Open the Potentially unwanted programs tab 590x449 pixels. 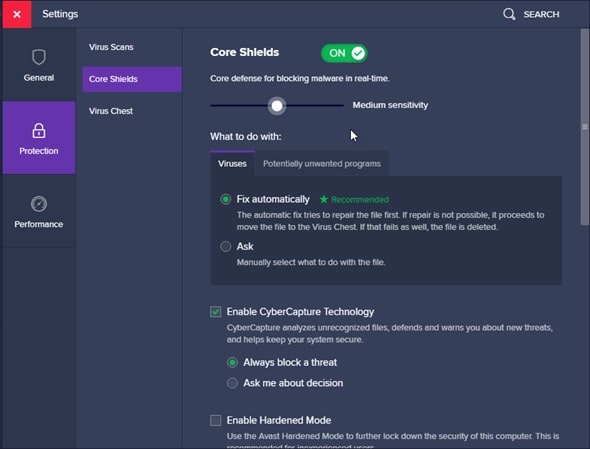(322, 164)
